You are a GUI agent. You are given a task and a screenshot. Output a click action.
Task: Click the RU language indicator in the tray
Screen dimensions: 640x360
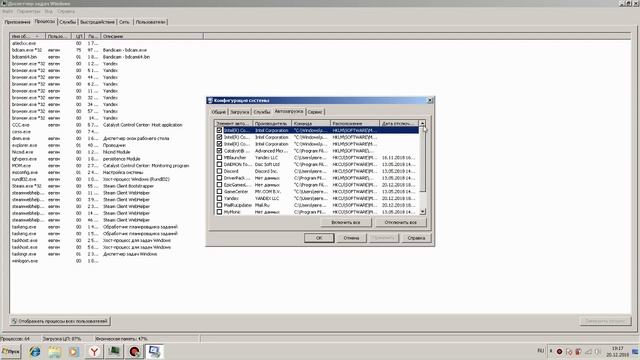coord(540,351)
